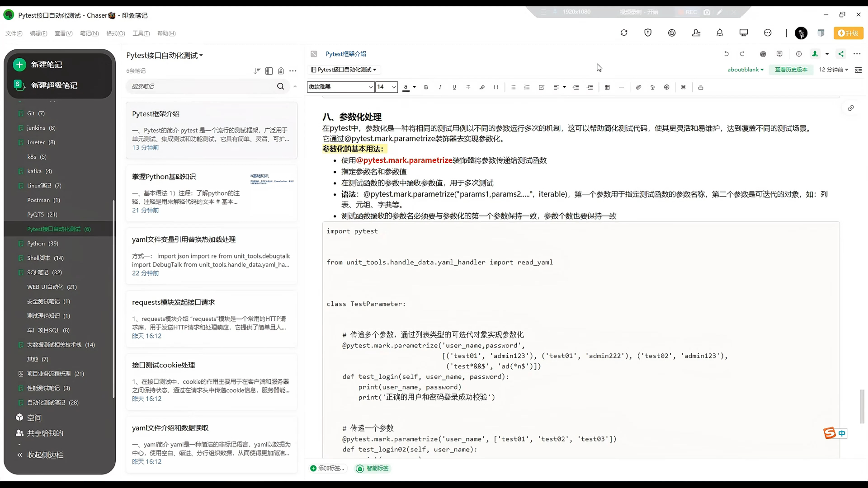Open the 查看 menu
The image size is (868, 488).
click(x=63, y=33)
